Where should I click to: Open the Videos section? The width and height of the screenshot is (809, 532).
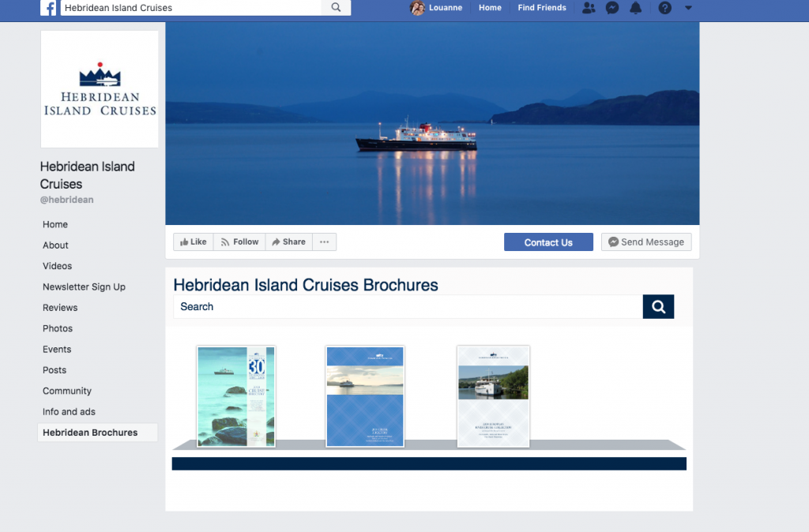click(57, 266)
